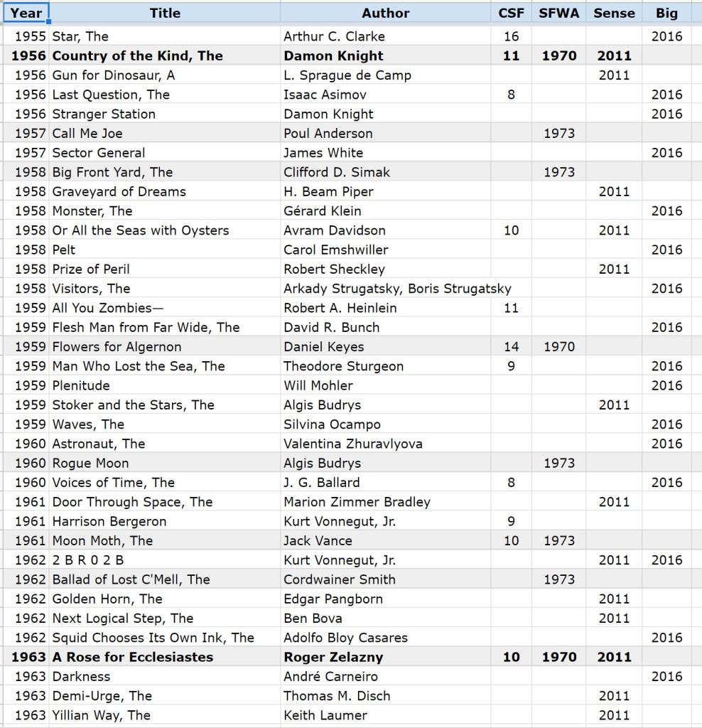702x728 pixels.
Task: Click the 'Yillian Way, The' title cell
Action: 101,715
